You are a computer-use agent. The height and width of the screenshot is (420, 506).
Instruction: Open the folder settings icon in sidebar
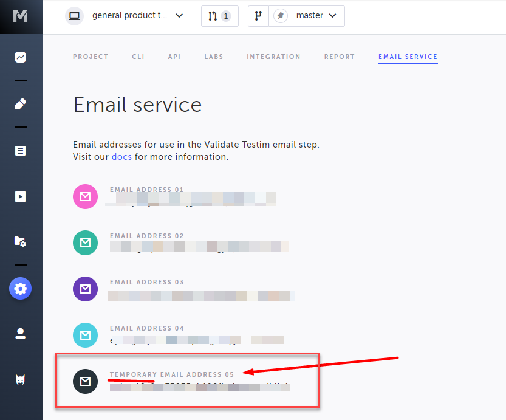point(20,241)
